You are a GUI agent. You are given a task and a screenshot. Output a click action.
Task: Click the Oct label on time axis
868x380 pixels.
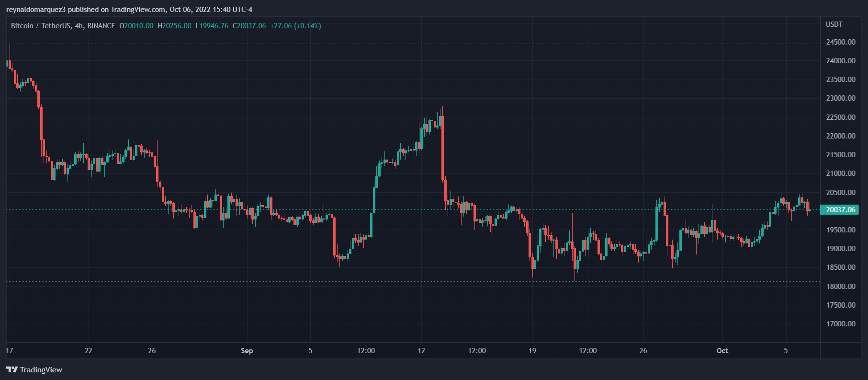tap(722, 351)
